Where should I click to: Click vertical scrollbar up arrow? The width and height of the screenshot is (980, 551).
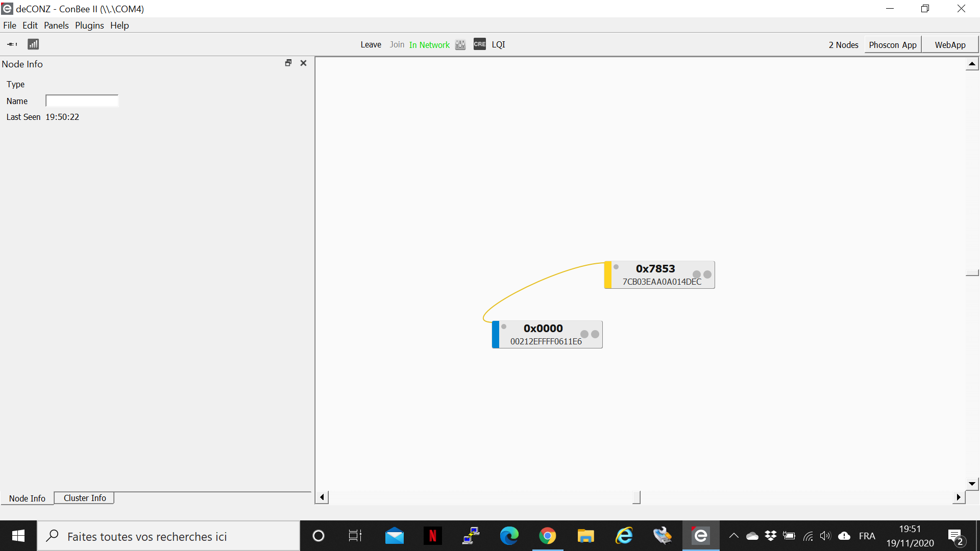(x=972, y=64)
